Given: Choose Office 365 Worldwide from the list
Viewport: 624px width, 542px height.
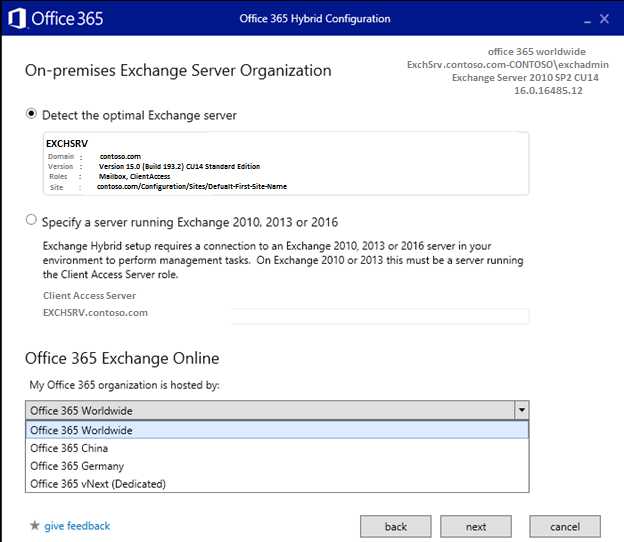Looking at the screenshot, I should click(277, 430).
